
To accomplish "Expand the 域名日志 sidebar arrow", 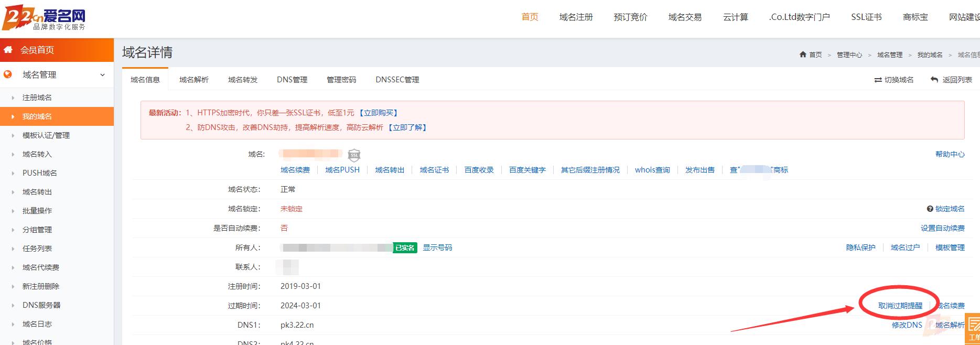I will [x=13, y=324].
